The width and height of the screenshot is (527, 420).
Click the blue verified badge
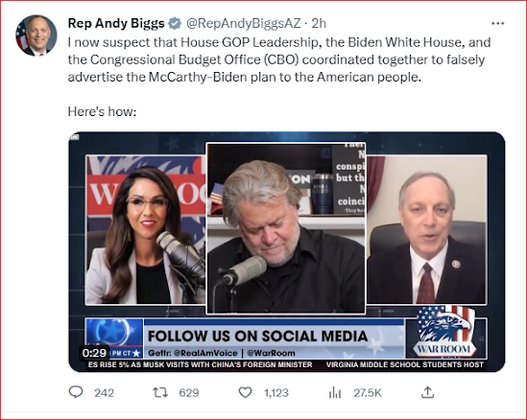tap(175, 23)
